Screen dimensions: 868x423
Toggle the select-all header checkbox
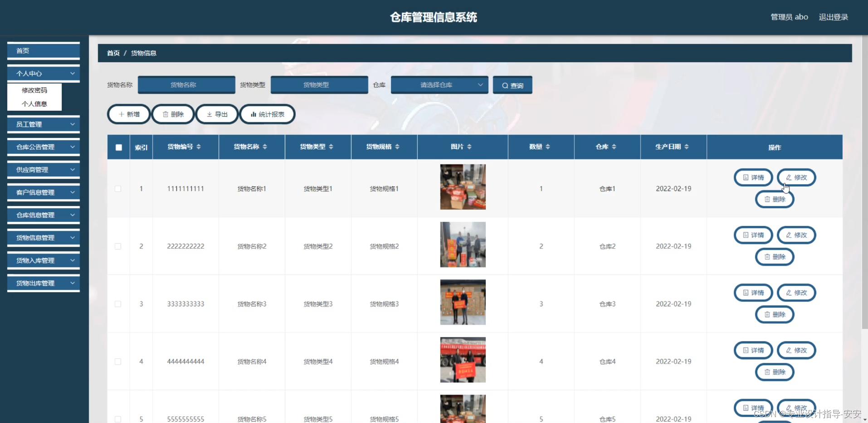tap(119, 148)
